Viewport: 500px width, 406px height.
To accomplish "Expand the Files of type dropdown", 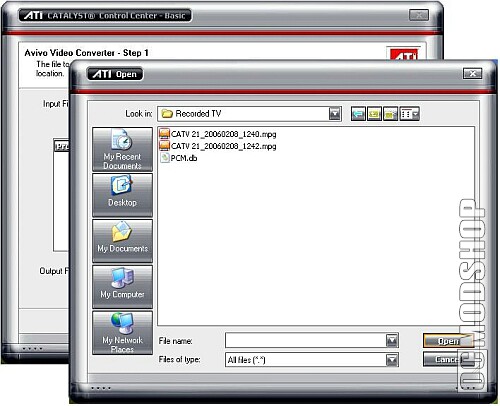I will pos(392,360).
